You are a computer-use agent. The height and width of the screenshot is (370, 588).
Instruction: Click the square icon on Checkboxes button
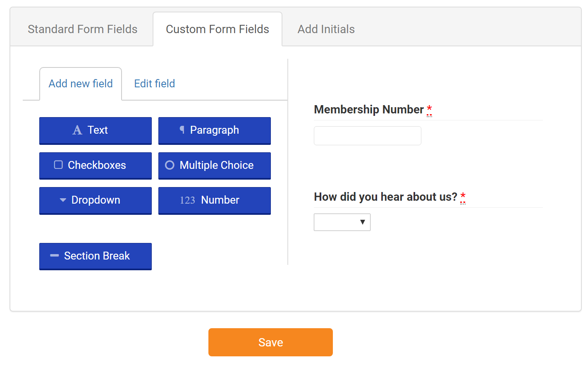pos(58,165)
